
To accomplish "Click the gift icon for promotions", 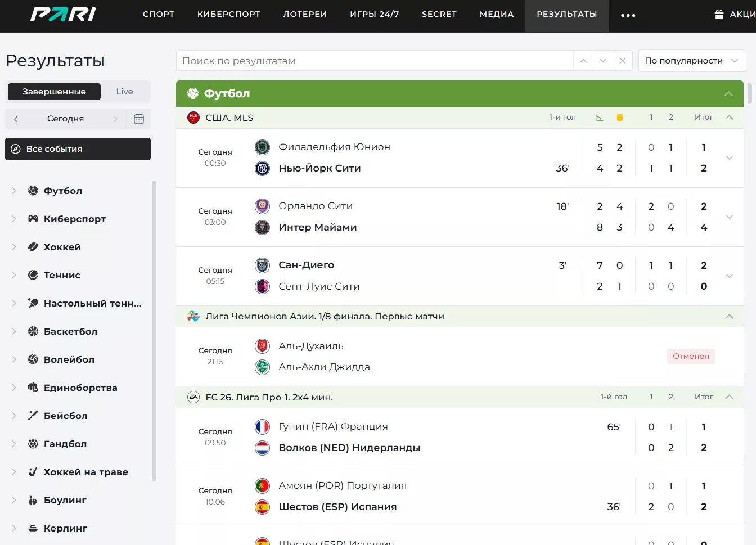I will click(719, 15).
